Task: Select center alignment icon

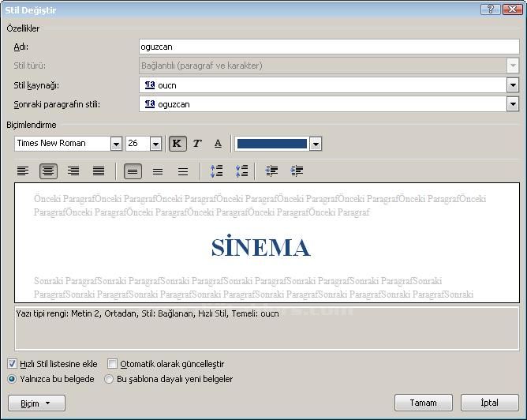Action: coord(48,171)
